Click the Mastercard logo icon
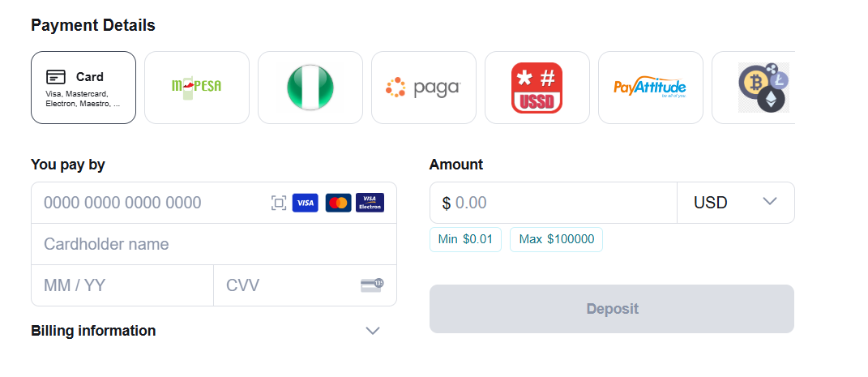This screenshot has height=377, width=868. coord(338,203)
